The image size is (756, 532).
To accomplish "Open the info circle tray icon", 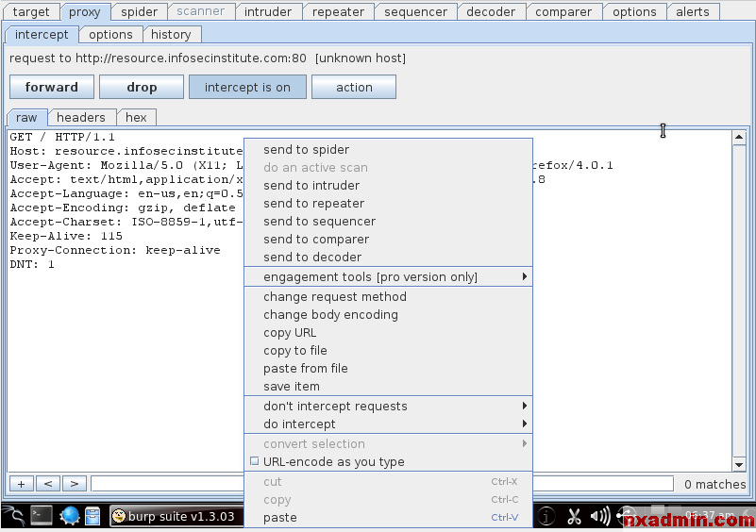I will pos(546,516).
